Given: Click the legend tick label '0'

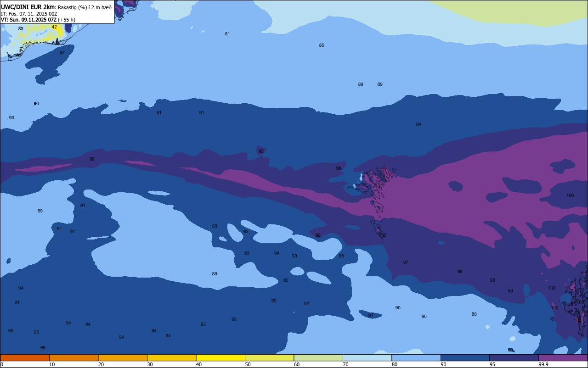Looking at the screenshot, I should pyautogui.click(x=2, y=364).
